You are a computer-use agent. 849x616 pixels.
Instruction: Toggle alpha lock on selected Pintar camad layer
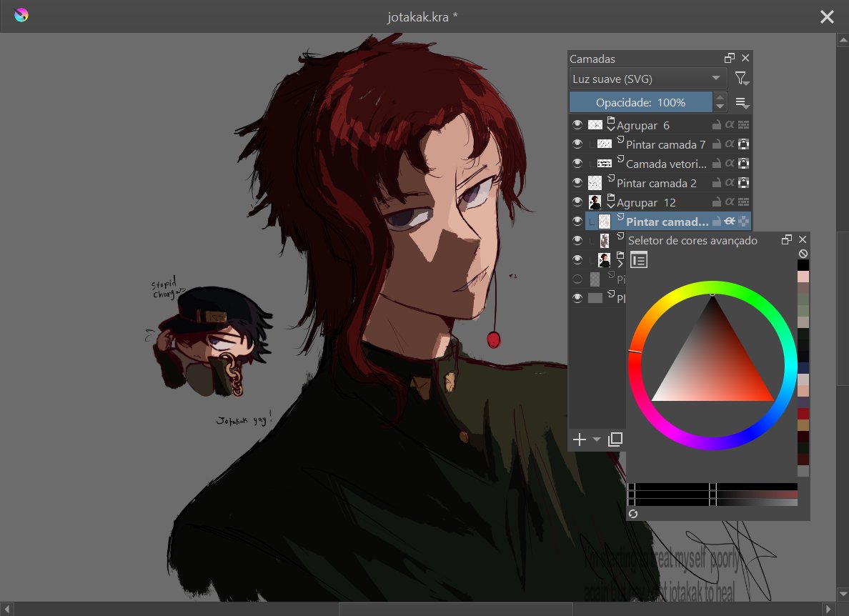[x=743, y=221]
